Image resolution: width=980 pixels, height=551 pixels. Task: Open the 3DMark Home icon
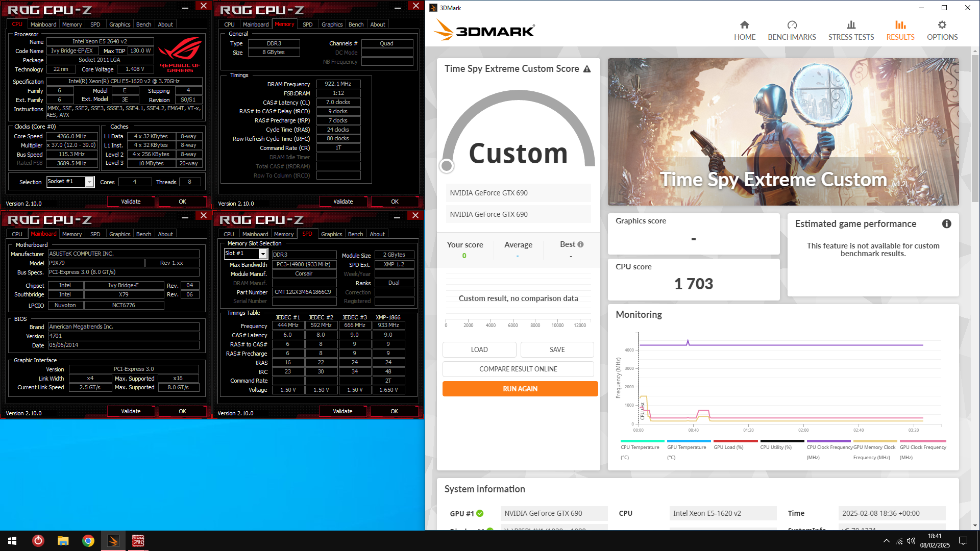[x=745, y=25]
